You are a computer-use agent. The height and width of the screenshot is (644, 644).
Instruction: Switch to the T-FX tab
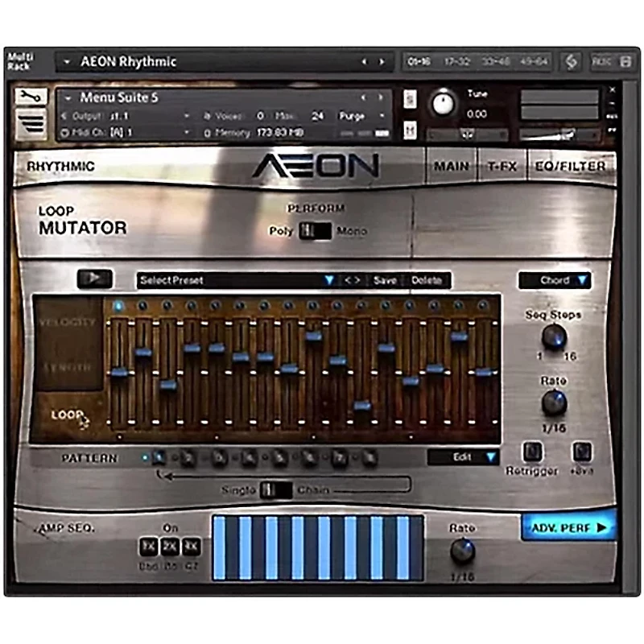[x=502, y=167]
